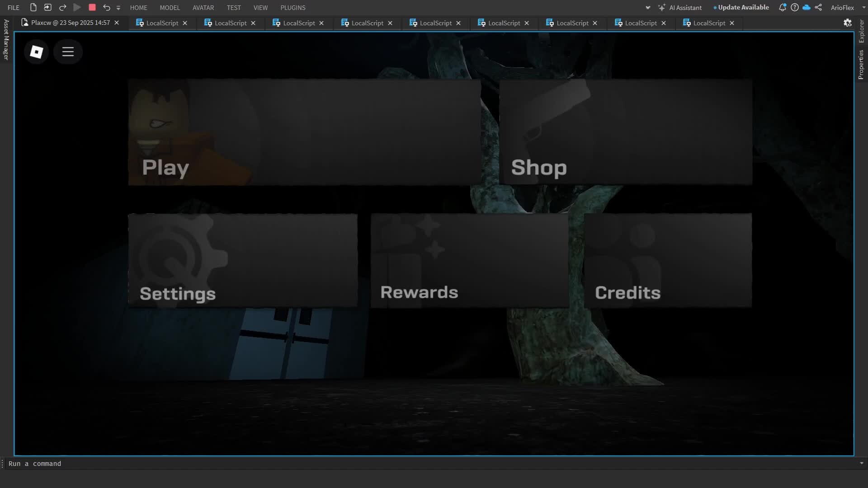Click the settings gear on the tab bar
868x488 pixels.
point(848,23)
